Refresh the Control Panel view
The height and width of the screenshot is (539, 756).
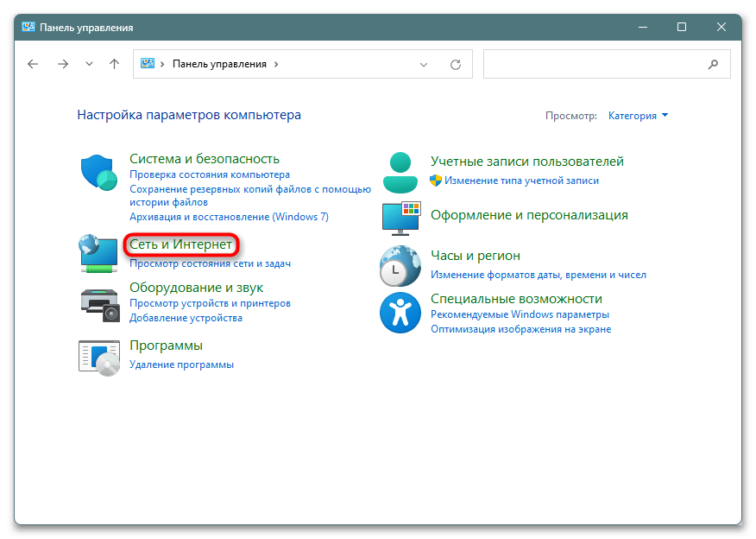(x=456, y=65)
